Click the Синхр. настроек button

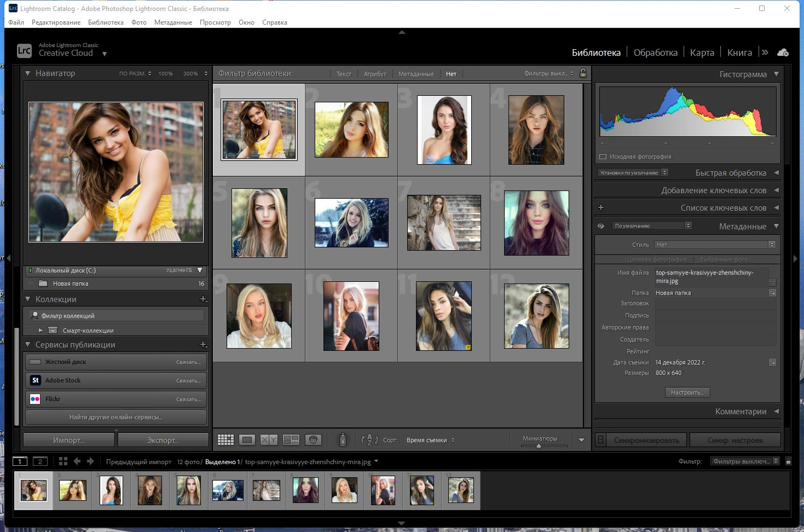tap(735, 440)
